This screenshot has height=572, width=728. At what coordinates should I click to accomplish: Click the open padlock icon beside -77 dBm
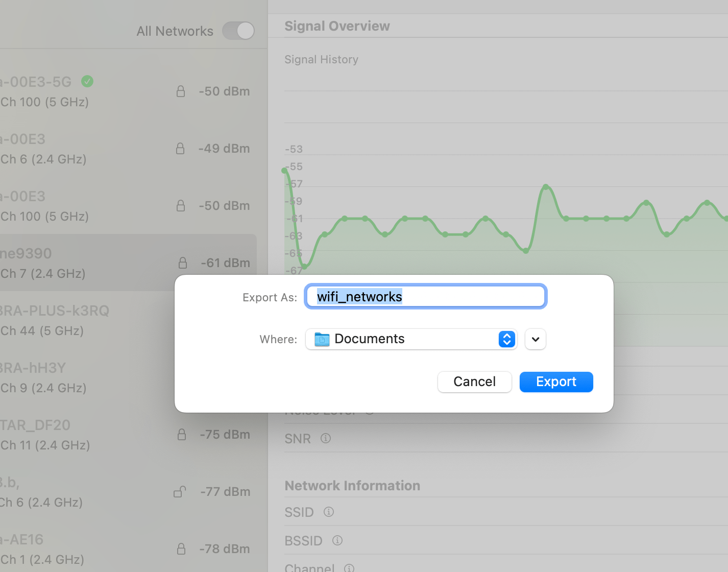click(x=180, y=492)
